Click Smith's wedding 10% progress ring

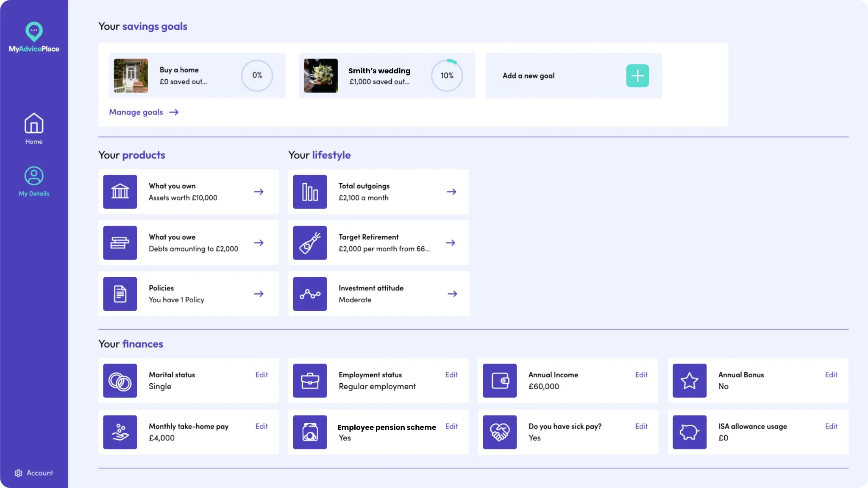(x=447, y=75)
